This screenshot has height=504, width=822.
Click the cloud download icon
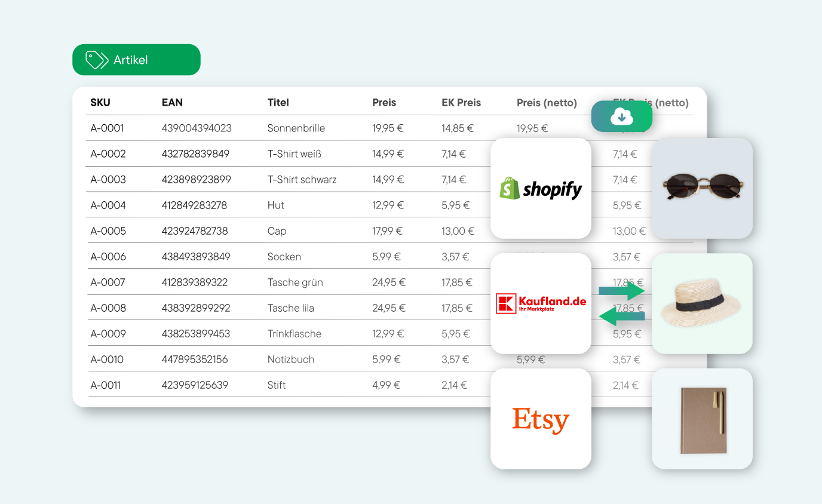622,116
